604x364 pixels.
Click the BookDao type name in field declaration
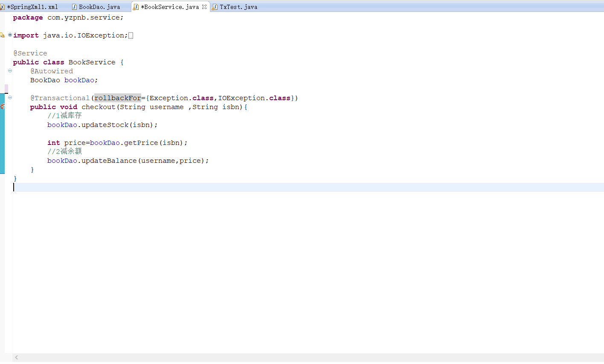tap(45, 80)
